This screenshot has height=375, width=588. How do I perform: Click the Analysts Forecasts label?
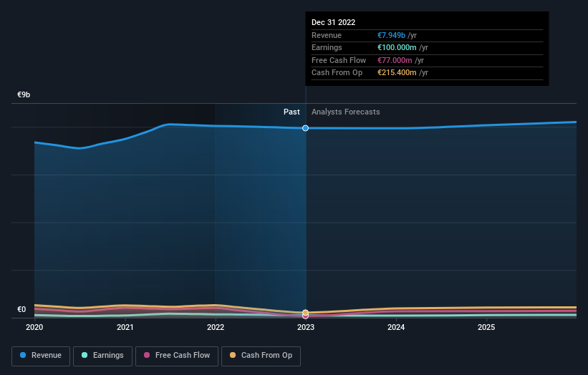coord(346,112)
